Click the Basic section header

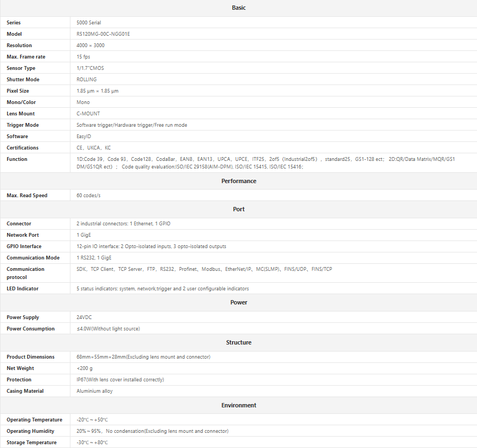[238, 8]
